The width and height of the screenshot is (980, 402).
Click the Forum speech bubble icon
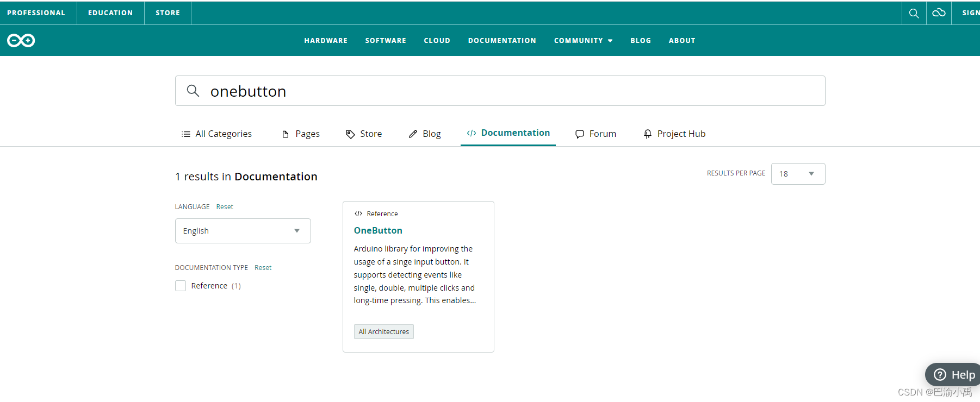(x=580, y=134)
